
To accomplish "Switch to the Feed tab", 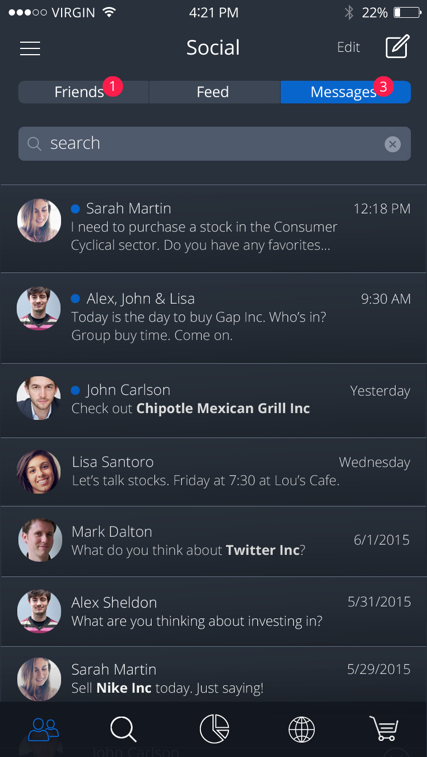I will pos(214,92).
